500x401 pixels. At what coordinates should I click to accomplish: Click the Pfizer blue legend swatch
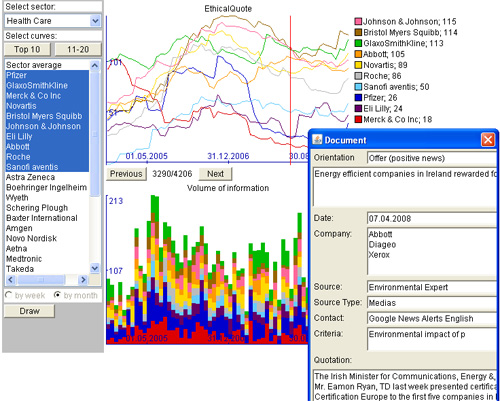(358, 98)
